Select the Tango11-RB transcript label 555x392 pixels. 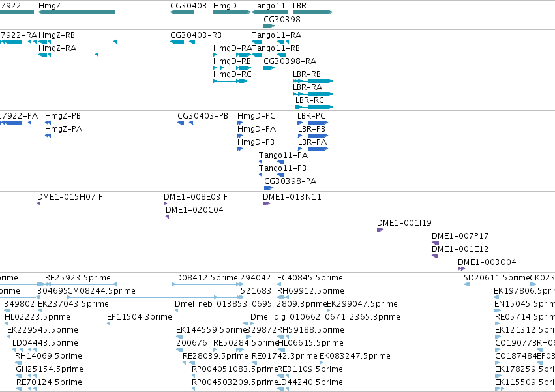[277, 48]
